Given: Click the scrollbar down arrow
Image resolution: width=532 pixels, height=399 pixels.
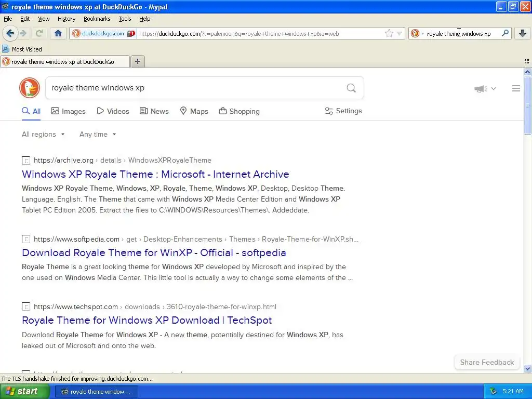Looking at the screenshot, I should point(527,368).
